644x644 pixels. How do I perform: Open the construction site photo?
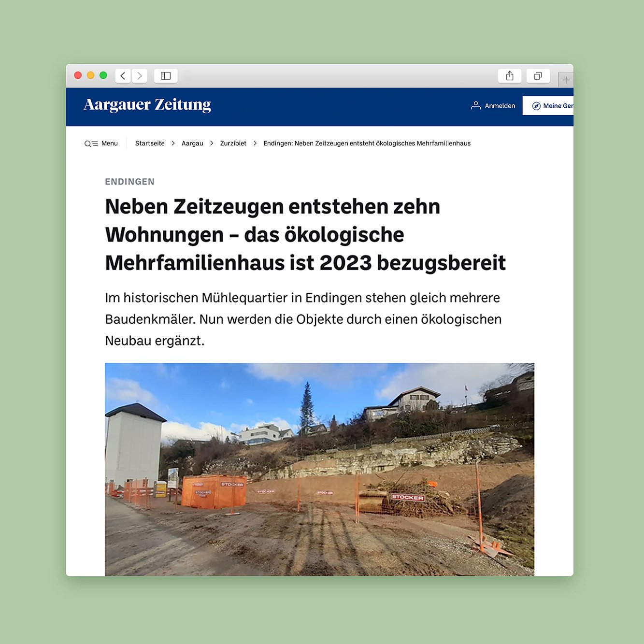point(319,469)
